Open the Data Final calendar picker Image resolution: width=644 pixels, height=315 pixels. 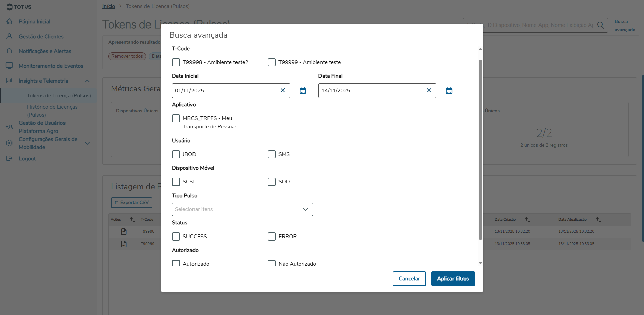(449, 91)
